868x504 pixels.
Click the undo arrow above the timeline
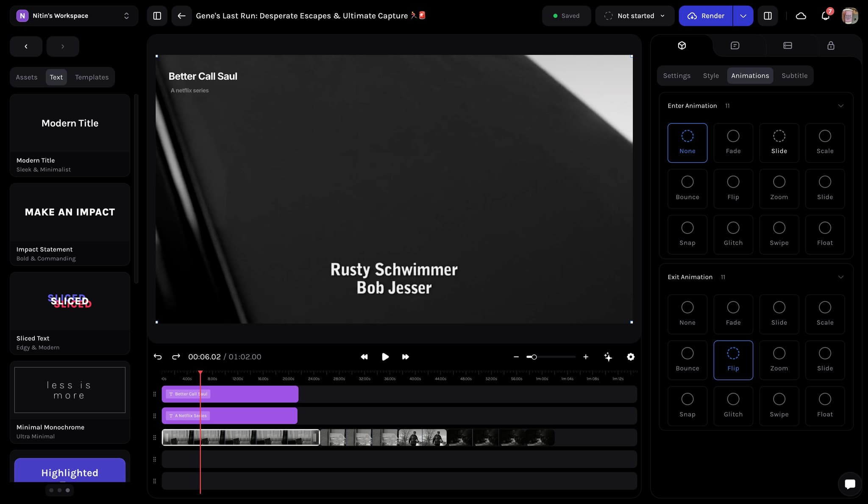(158, 356)
